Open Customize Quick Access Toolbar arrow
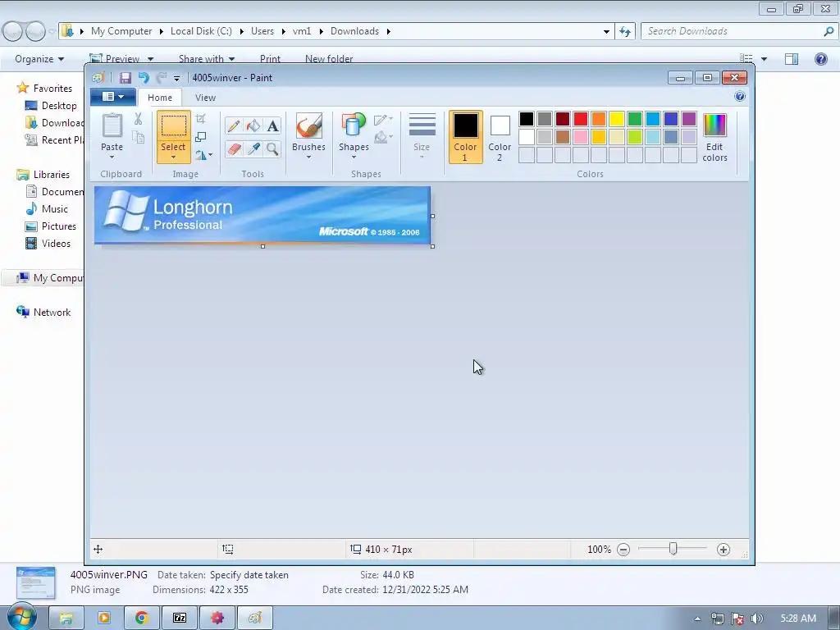 point(176,78)
